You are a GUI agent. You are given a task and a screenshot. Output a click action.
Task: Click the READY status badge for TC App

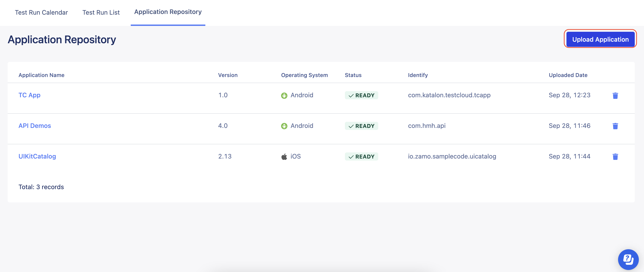(362, 95)
